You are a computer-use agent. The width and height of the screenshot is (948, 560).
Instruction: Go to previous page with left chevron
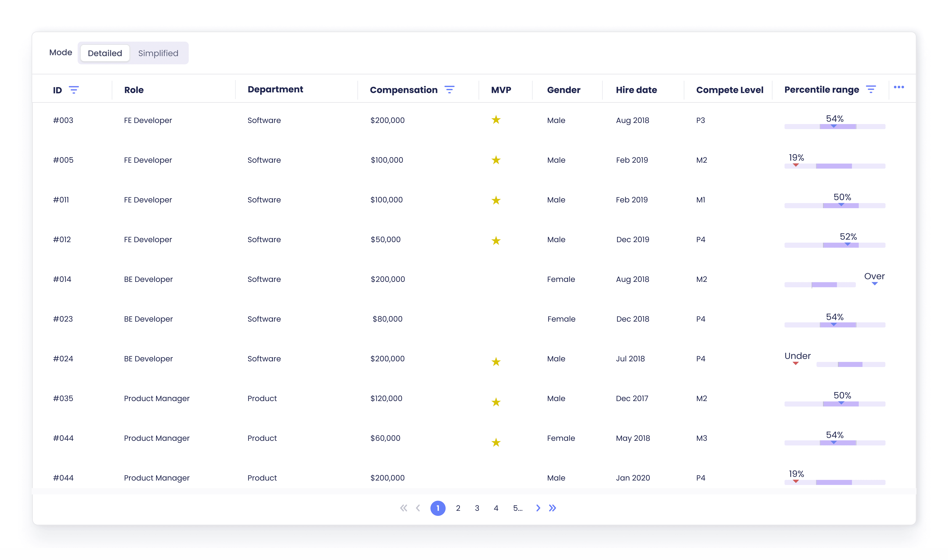pos(418,508)
